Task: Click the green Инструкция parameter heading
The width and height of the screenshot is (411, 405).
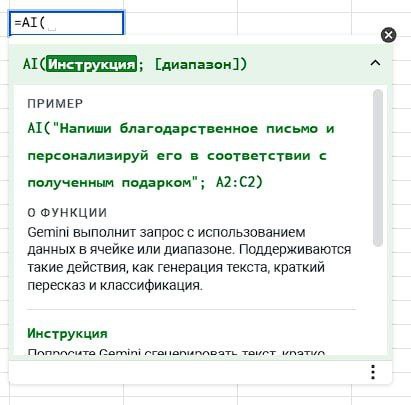Action: (x=67, y=333)
